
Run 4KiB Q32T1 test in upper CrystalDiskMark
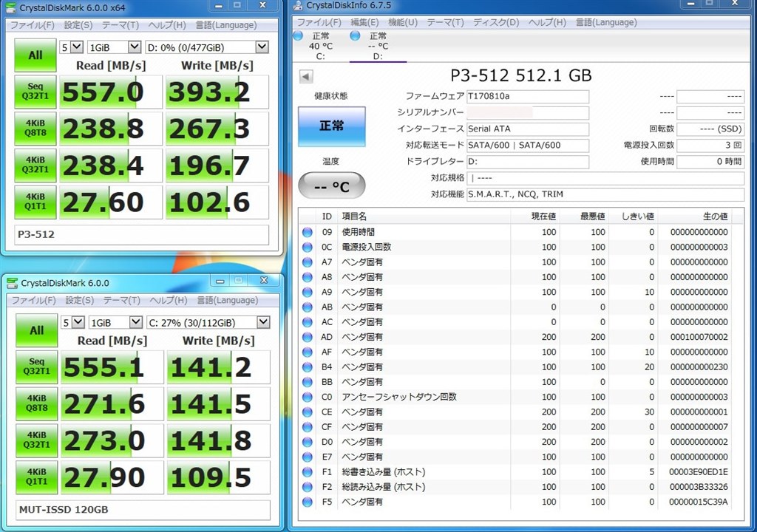(35, 165)
